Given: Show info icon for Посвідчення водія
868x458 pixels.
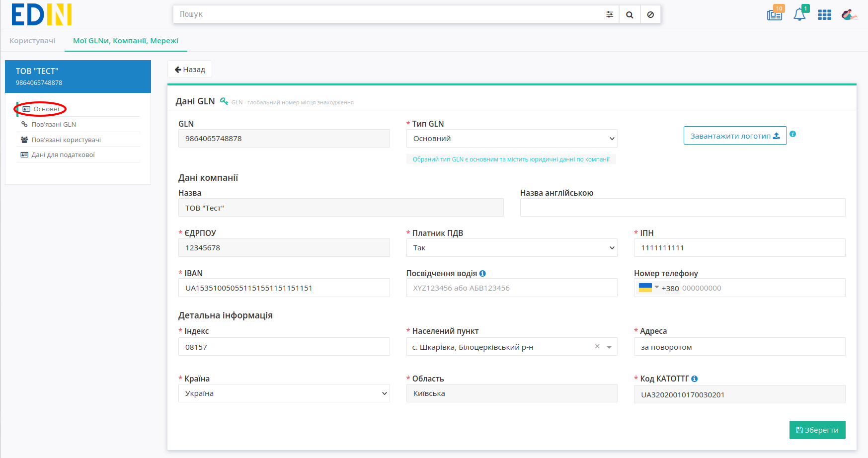Looking at the screenshot, I should pos(482,273).
